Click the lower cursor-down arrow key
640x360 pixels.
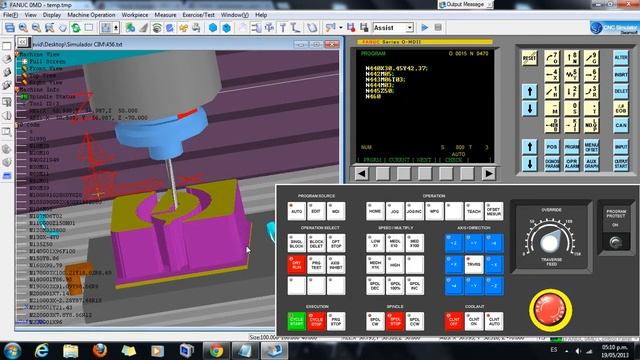tap(529, 164)
